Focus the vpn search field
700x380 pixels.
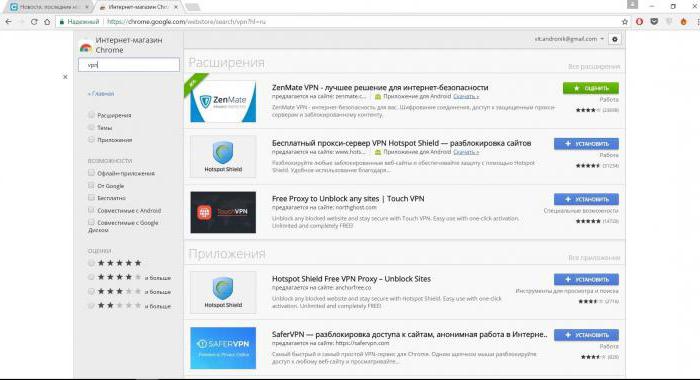point(129,65)
